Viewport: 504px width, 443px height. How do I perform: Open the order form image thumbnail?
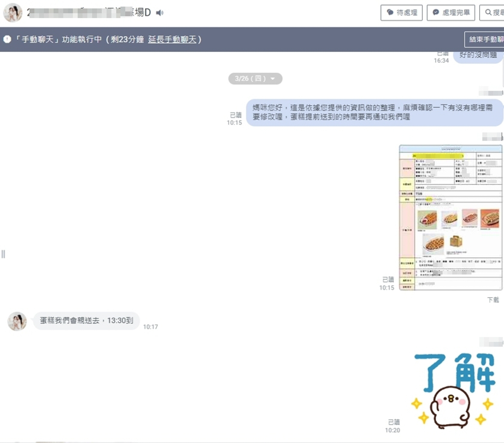450,217
